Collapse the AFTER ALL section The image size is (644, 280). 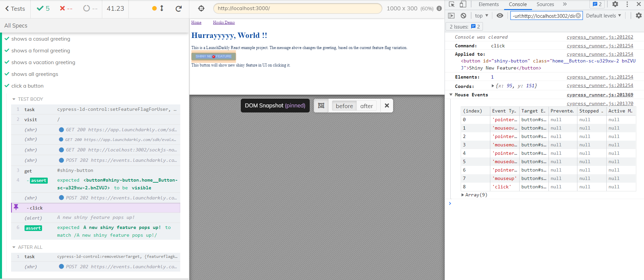pyautogui.click(x=27, y=247)
